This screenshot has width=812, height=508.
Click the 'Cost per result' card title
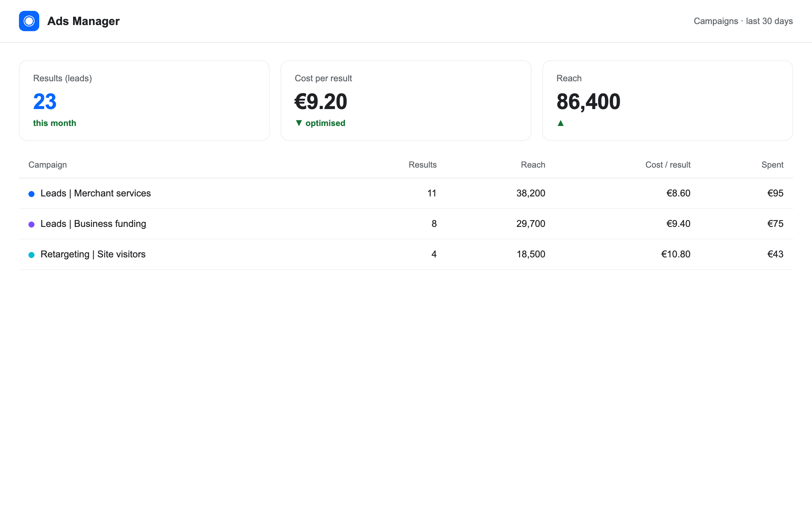(323, 78)
